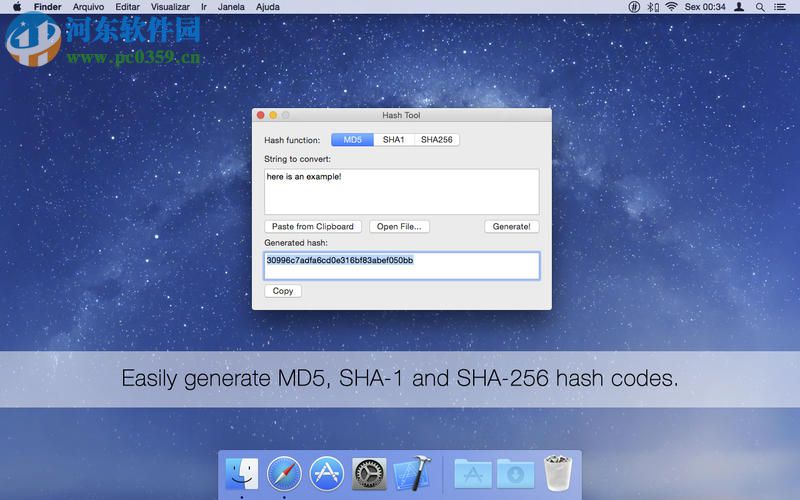
Task: Click Paste from Clipboard button
Action: 313,227
